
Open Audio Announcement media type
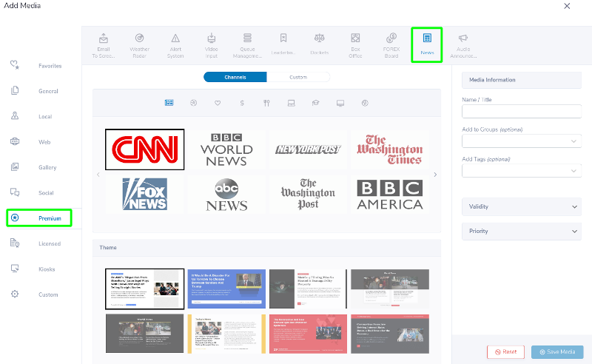tap(463, 45)
